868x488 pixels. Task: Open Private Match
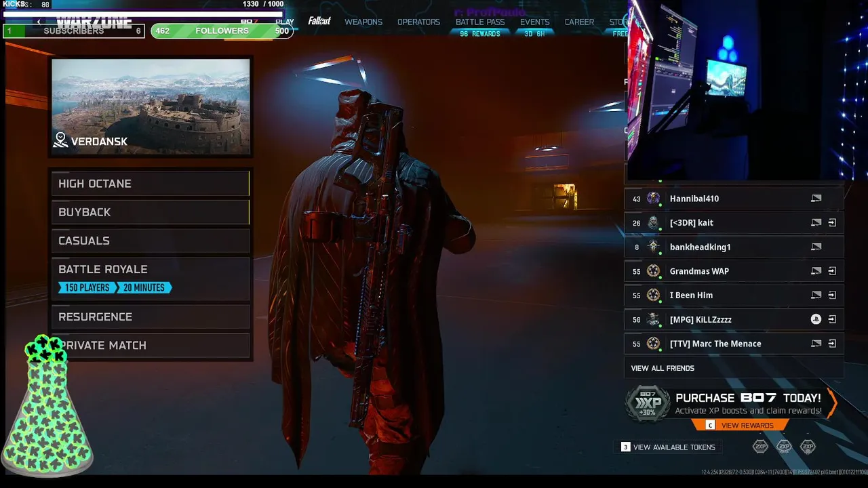pos(151,345)
